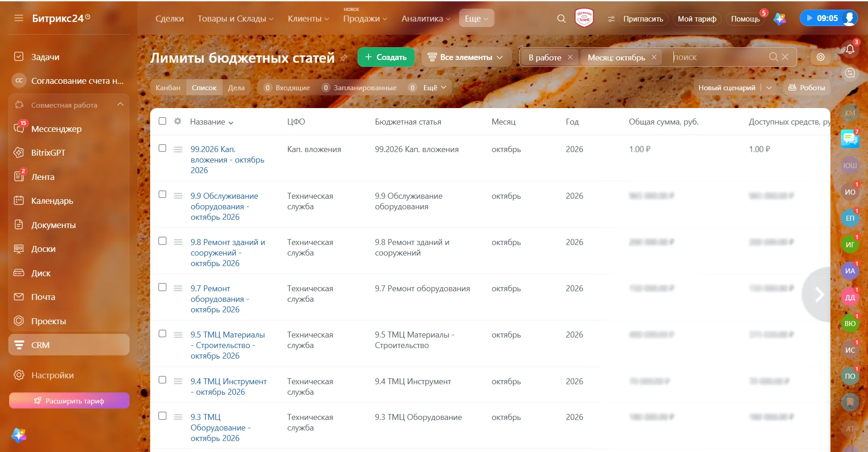Check the row 9.9 Обслуживание оборудования
868x452 pixels.
coord(163,194)
